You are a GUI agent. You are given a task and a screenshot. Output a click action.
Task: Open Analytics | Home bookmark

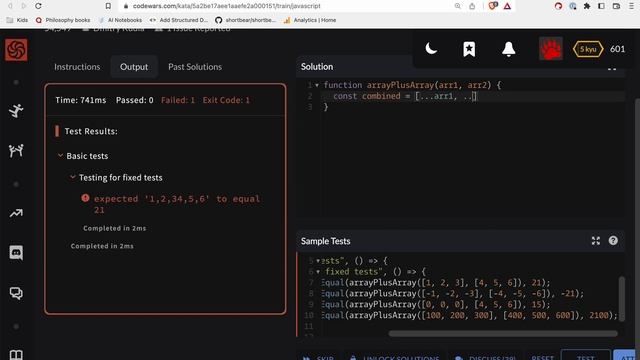point(310,20)
